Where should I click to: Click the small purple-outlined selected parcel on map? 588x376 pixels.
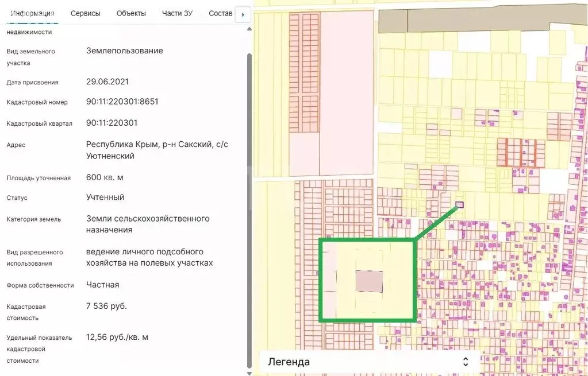459,204
